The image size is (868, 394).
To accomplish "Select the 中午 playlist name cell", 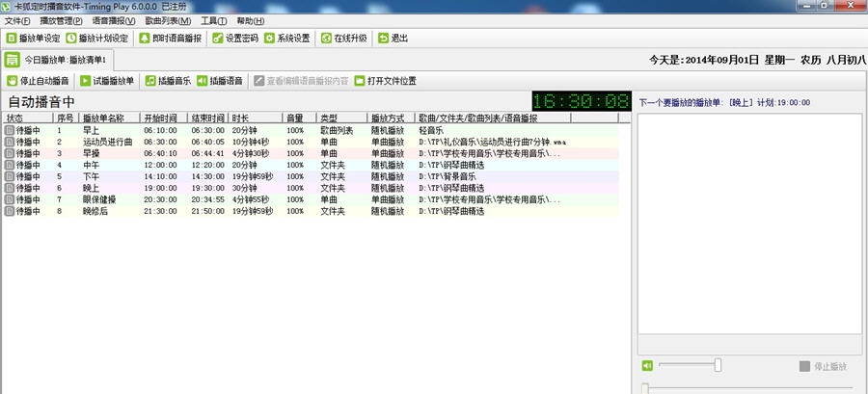I will tap(91, 165).
